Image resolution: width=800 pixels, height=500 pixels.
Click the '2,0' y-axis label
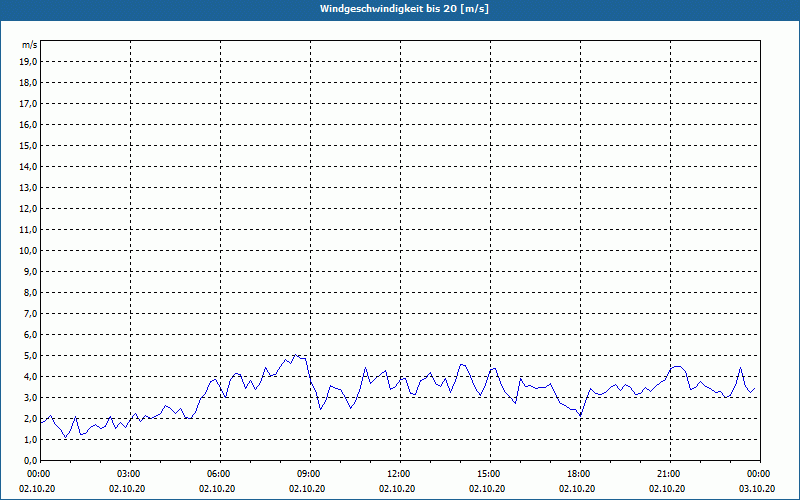[x=30, y=418]
